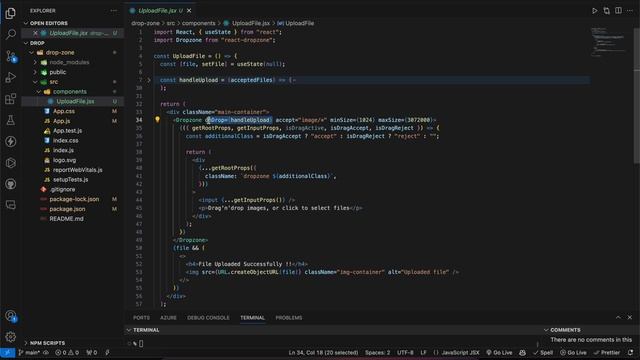Click Prettier in the status bar
Viewport: 640px width, 360px height.
click(607, 352)
